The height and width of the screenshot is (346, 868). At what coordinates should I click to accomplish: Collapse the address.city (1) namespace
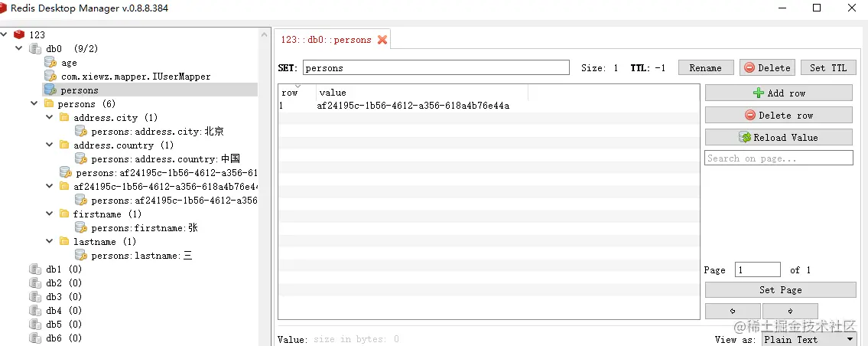pyautogui.click(x=49, y=117)
